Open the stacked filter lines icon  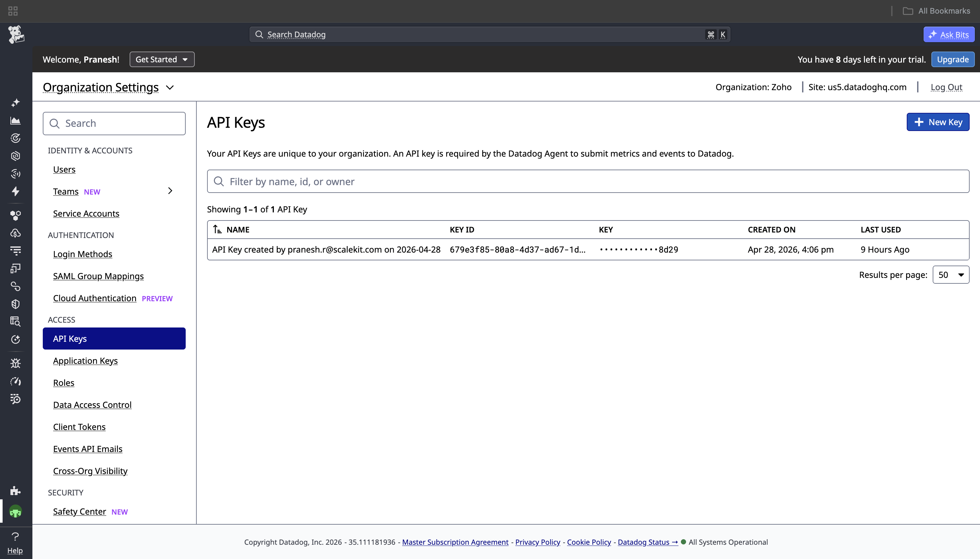click(x=15, y=251)
